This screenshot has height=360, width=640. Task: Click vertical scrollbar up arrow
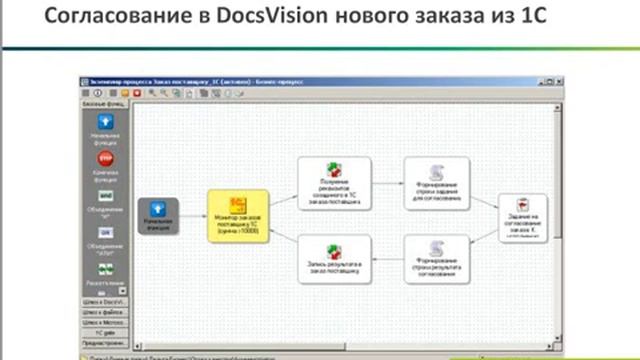coord(557,108)
